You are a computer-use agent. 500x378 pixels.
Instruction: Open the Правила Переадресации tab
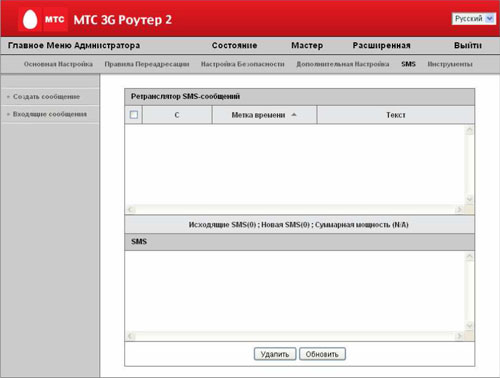coord(147,64)
